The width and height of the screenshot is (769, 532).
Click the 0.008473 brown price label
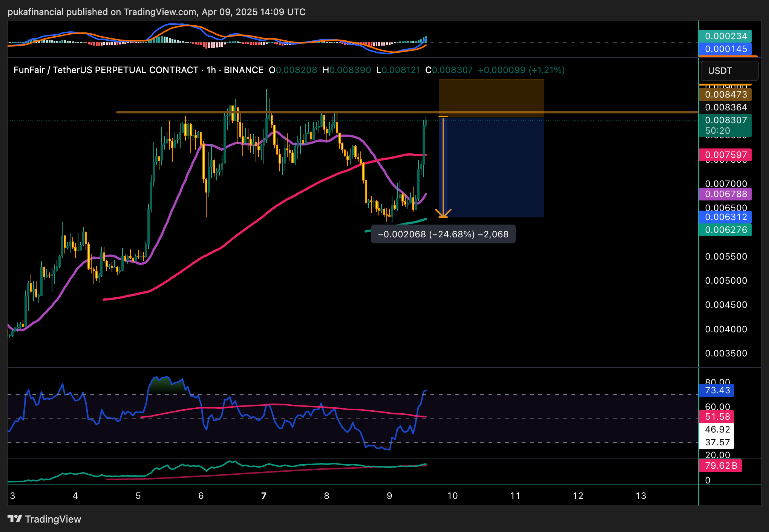725,95
